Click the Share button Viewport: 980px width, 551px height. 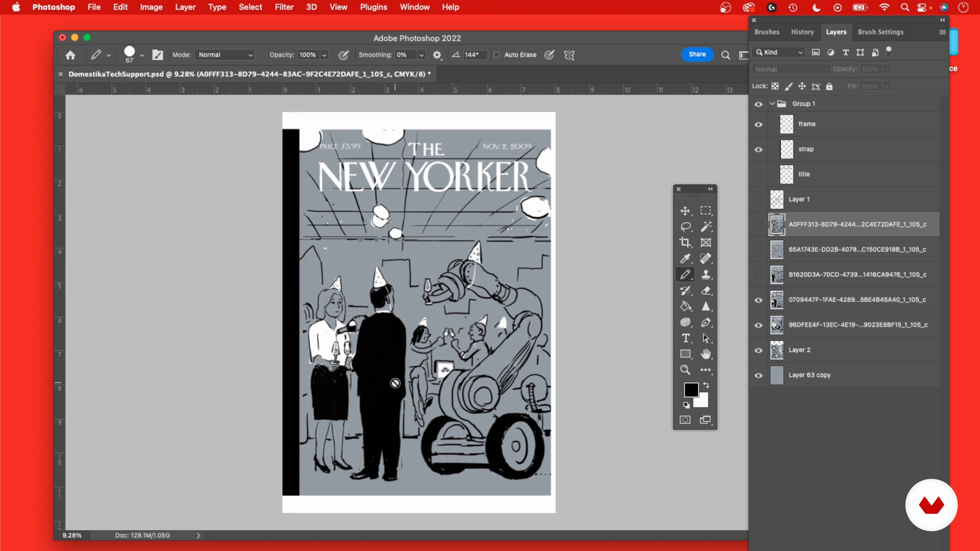pyautogui.click(x=697, y=54)
